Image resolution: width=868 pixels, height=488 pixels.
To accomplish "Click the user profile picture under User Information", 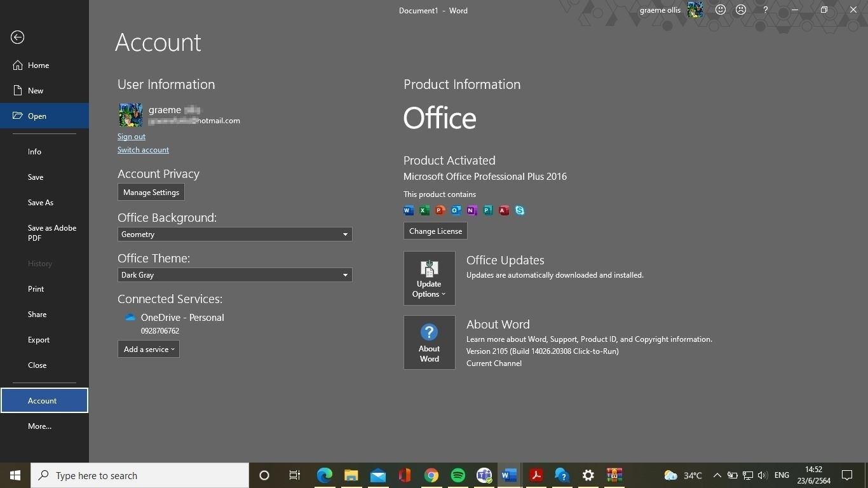I will [x=130, y=115].
